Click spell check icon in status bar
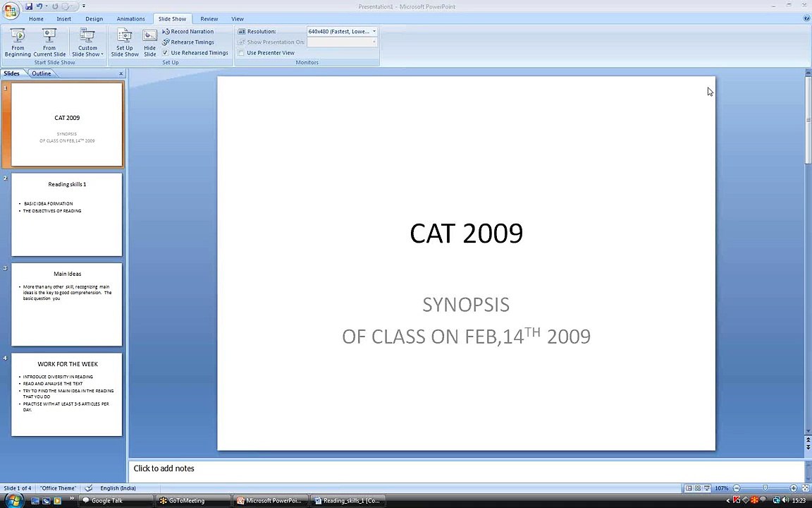 click(x=89, y=488)
